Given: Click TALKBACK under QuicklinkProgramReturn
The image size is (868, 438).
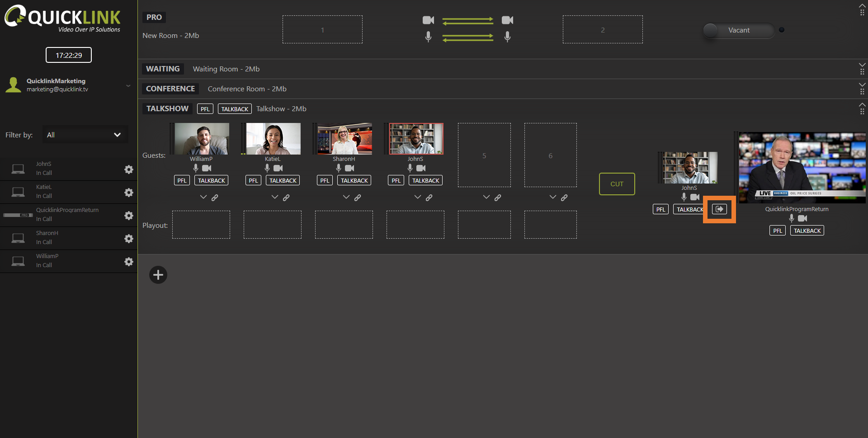Looking at the screenshot, I should click(807, 231).
